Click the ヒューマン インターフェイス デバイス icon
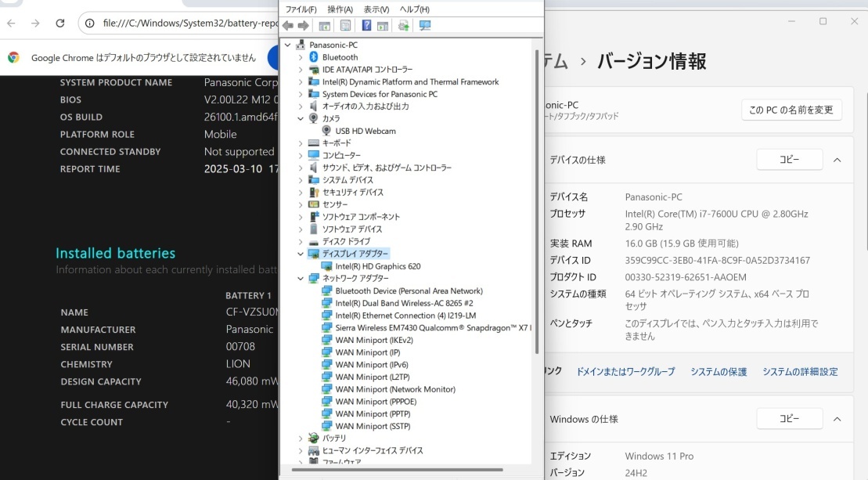Screen dimensions: 868x480 (313, 451)
